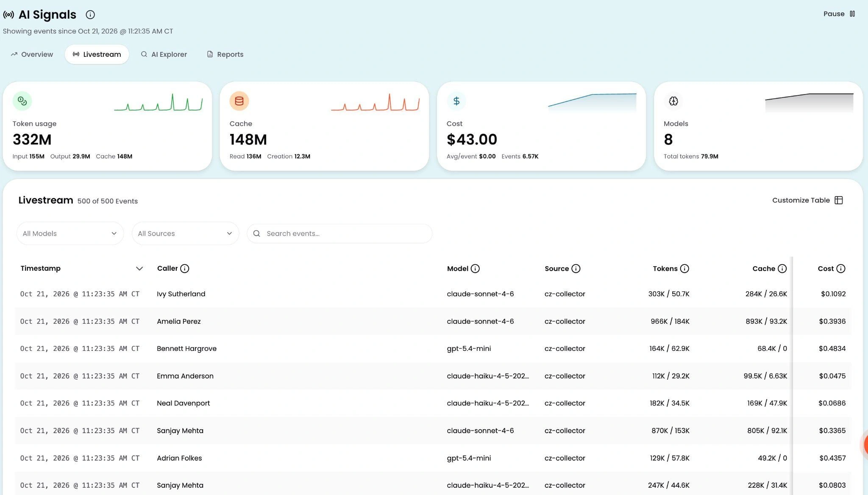Open the Models trend chart

[x=809, y=102]
